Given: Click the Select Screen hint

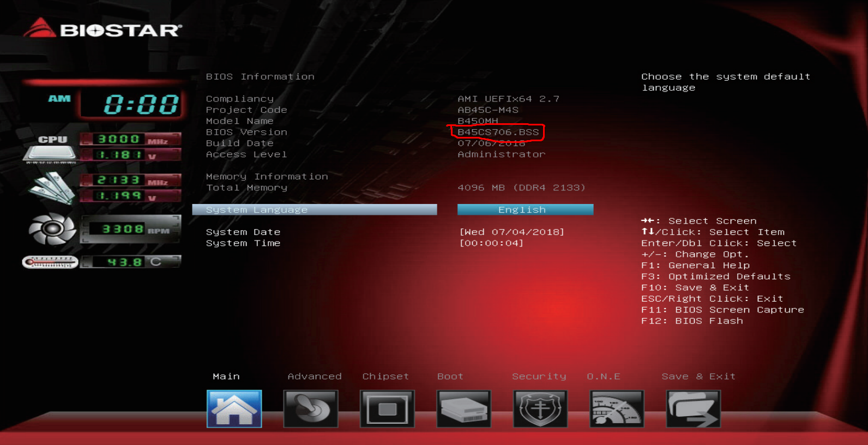Looking at the screenshot, I should click(x=699, y=221).
